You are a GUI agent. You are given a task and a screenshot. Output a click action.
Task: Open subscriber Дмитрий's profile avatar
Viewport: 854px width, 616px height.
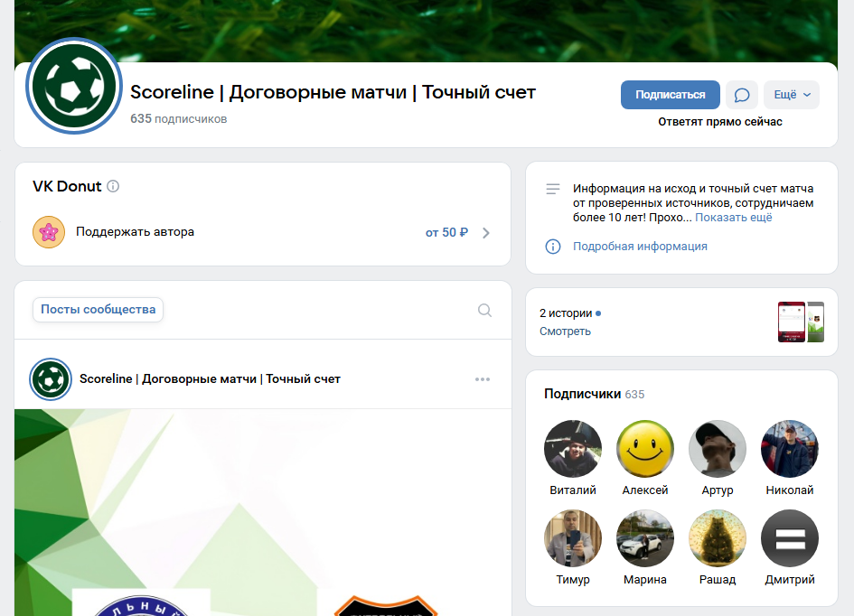click(x=790, y=538)
